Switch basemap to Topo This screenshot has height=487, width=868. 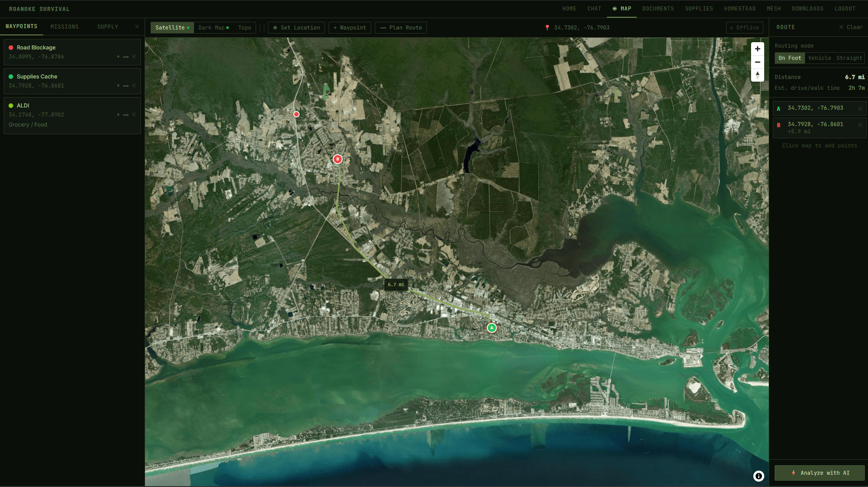[244, 28]
